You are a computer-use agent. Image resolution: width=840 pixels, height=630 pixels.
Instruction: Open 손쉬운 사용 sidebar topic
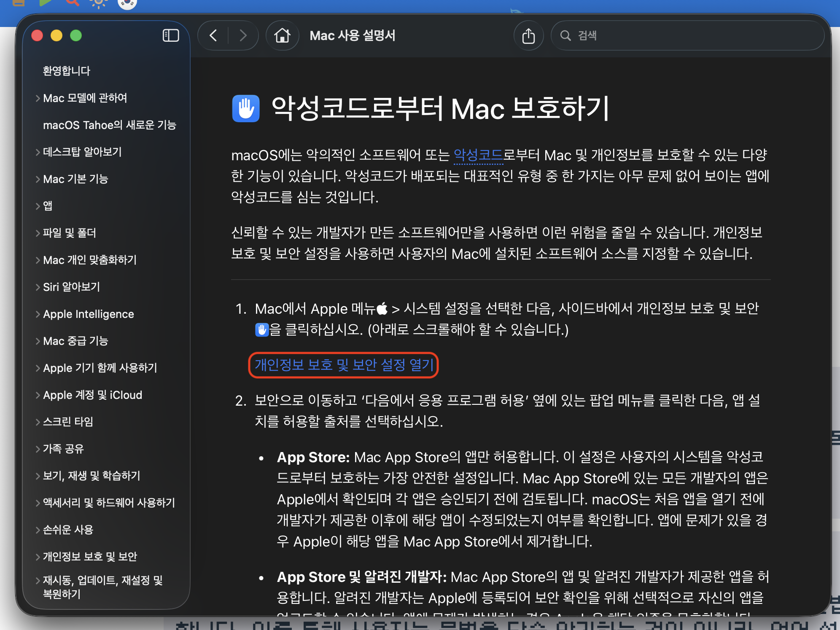tap(68, 530)
